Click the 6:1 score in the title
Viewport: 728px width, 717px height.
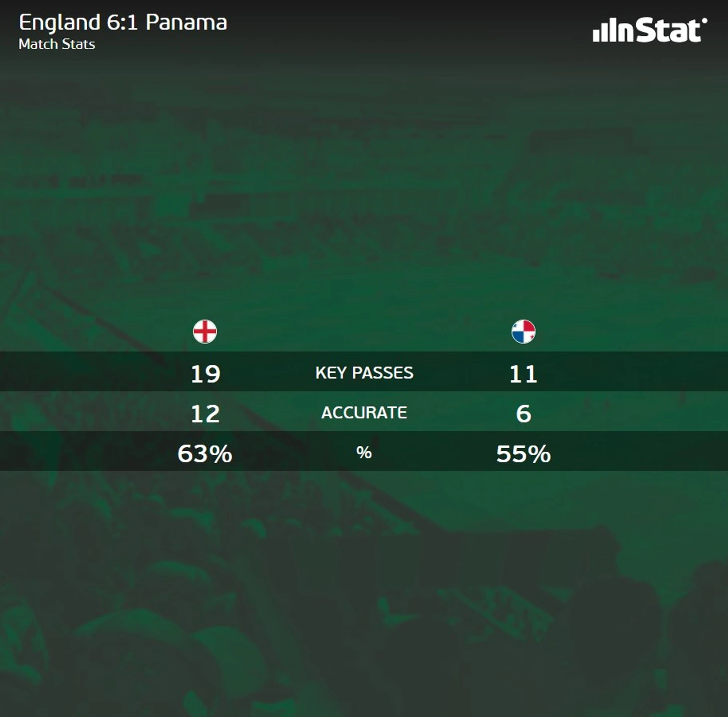click(123, 22)
